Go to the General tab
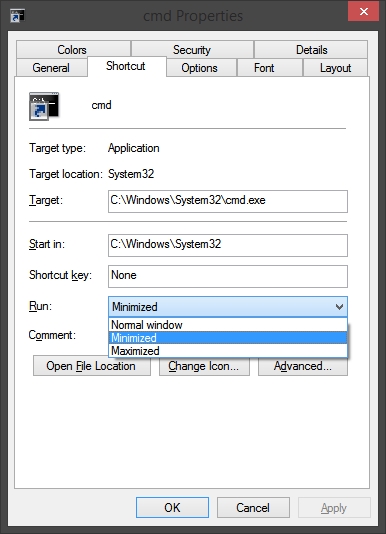Viewport: 386px width, 534px height. [51, 68]
